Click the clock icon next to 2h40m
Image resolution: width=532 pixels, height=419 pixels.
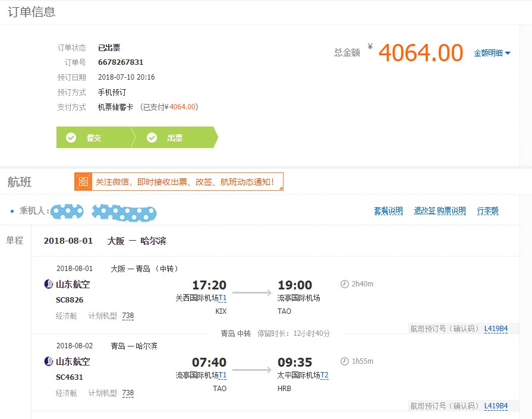pyautogui.click(x=344, y=284)
